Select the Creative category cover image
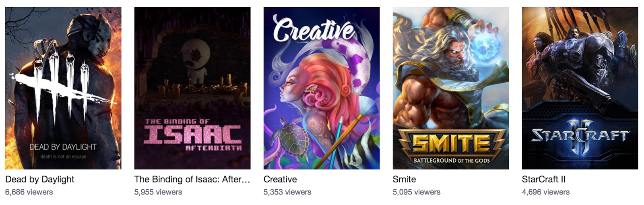644x205 pixels. point(322,88)
